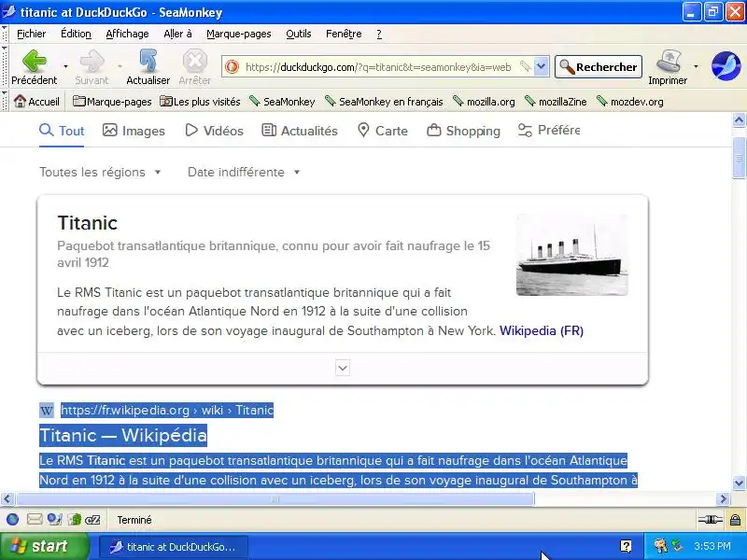Open Date indifférente dropdown
Screen dimensions: 747x560
click(x=244, y=172)
